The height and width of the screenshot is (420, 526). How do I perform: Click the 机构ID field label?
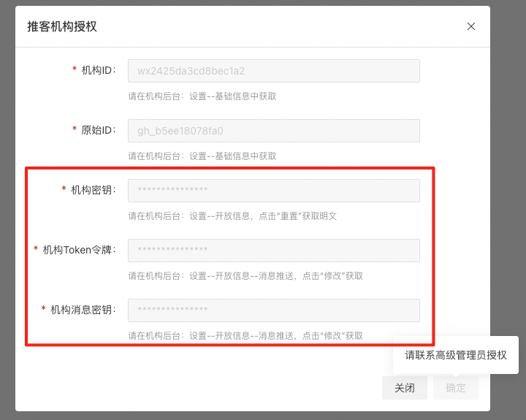point(98,70)
